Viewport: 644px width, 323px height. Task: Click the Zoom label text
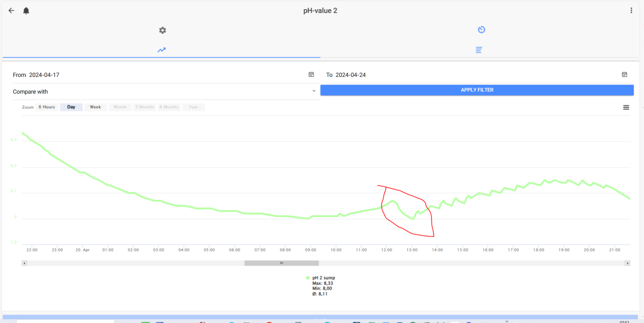[x=28, y=107]
